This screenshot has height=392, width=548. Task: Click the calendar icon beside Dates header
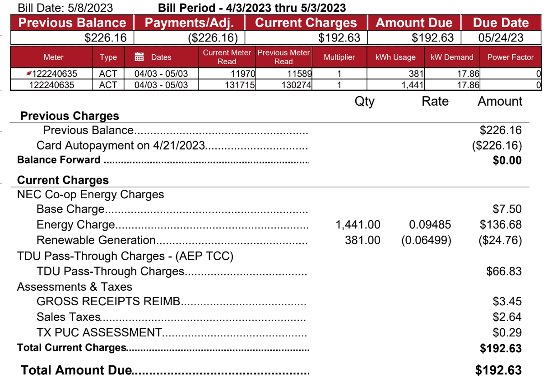[x=139, y=57]
